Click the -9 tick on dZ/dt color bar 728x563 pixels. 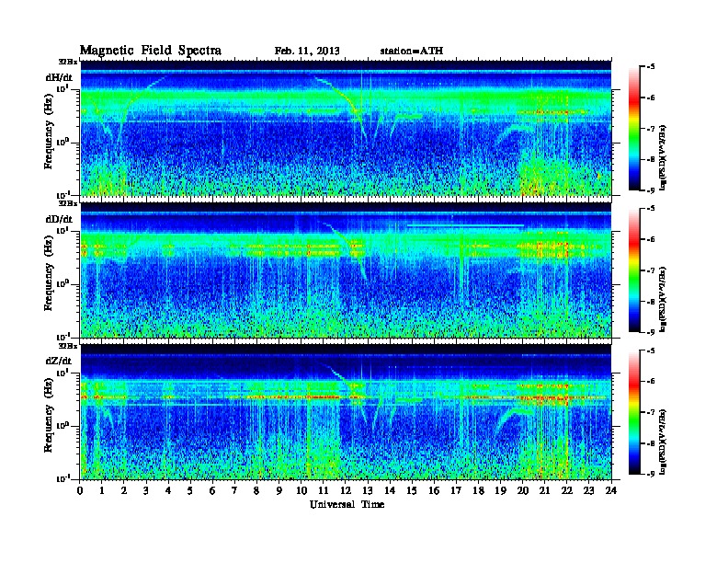[651, 474]
